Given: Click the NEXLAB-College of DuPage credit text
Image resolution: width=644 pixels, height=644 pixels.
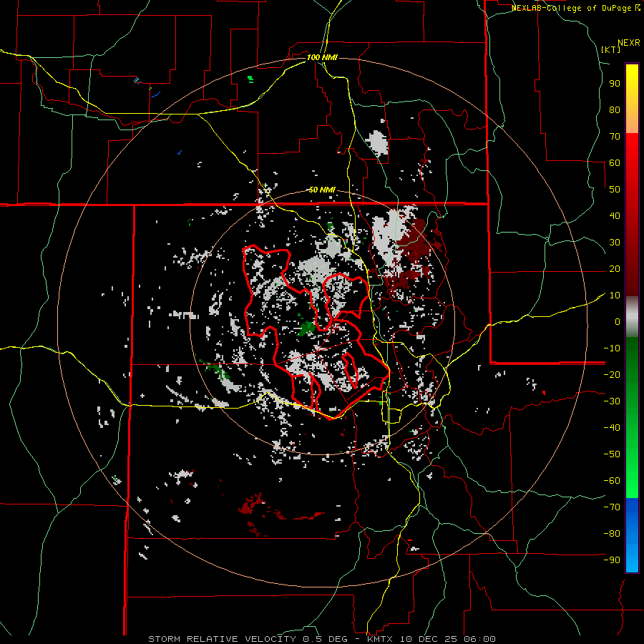Looking at the screenshot, I should pos(576,8).
